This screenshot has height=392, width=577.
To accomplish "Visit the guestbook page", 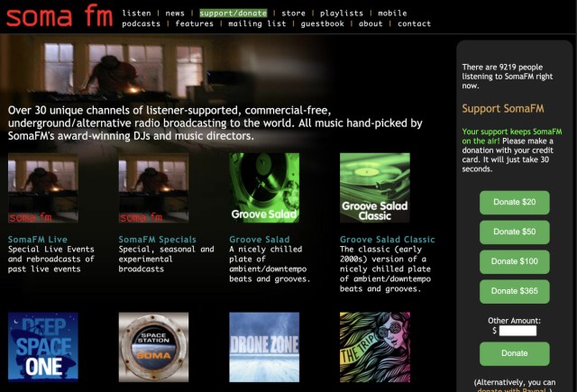I will click(323, 23).
